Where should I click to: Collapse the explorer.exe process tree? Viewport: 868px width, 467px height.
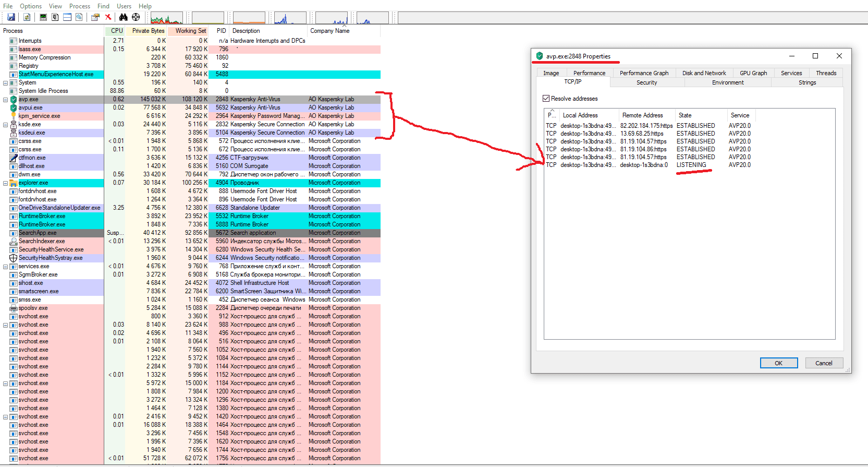click(x=5, y=183)
